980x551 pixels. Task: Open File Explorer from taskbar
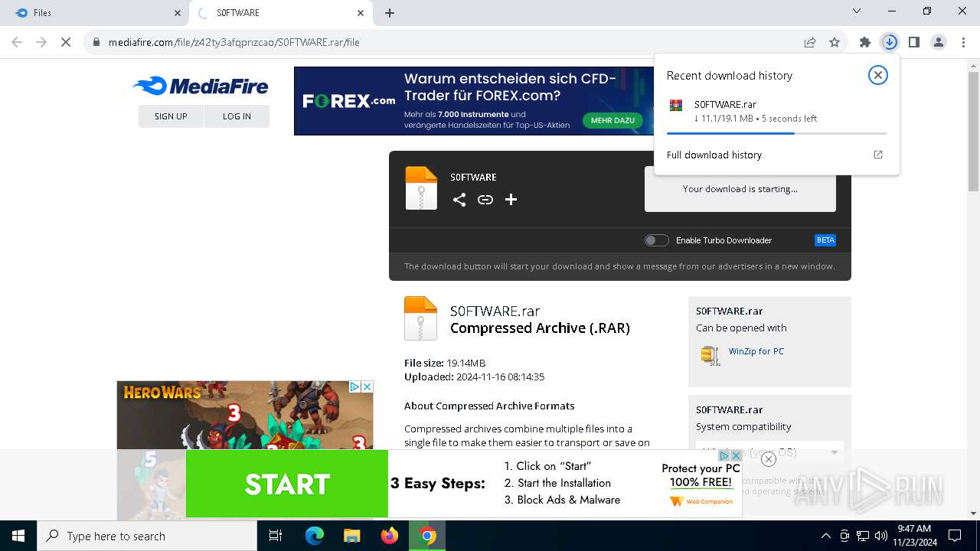352,536
